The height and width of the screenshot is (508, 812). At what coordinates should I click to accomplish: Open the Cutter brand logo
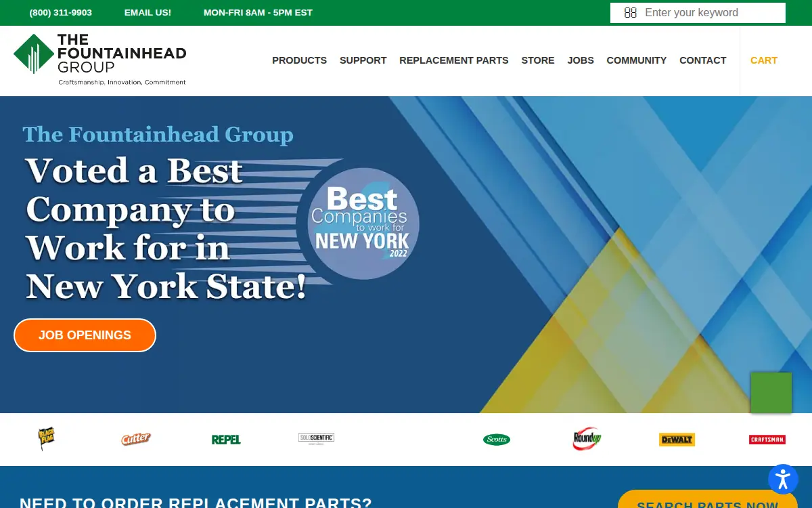click(136, 439)
